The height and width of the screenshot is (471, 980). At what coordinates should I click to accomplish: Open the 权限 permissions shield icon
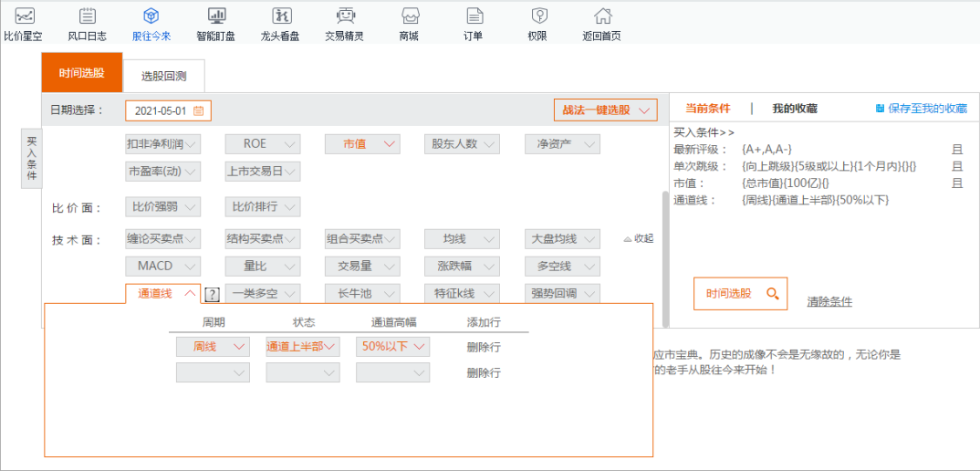point(538,16)
